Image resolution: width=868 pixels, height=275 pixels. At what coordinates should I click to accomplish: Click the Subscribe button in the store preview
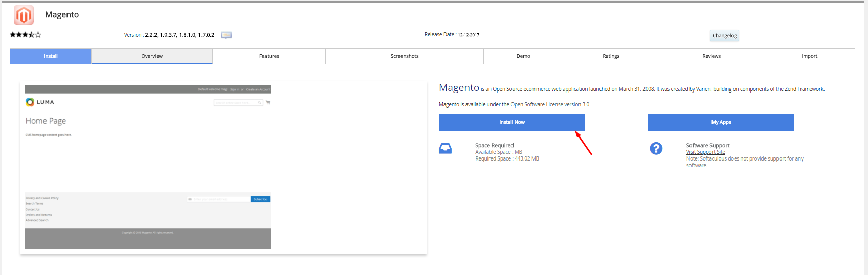pos(260,199)
